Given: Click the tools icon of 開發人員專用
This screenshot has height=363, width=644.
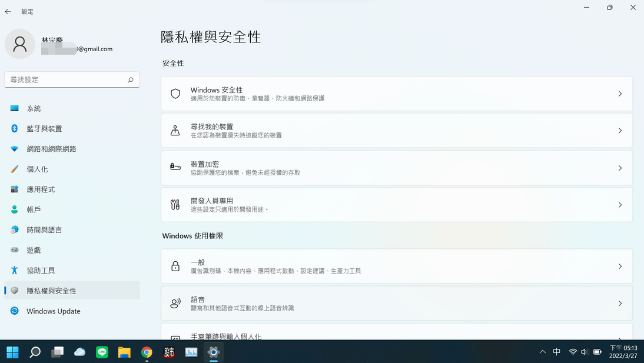Looking at the screenshot, I should (175, 205).
